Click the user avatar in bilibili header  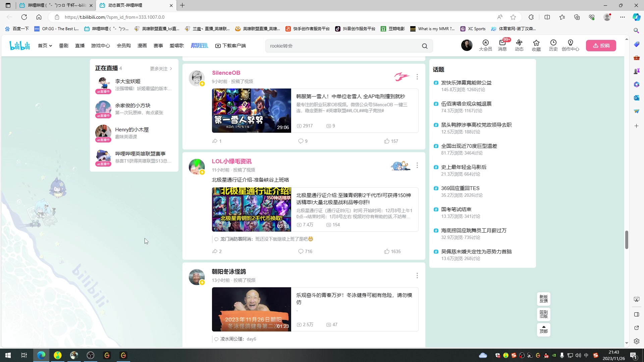point(467,45)
